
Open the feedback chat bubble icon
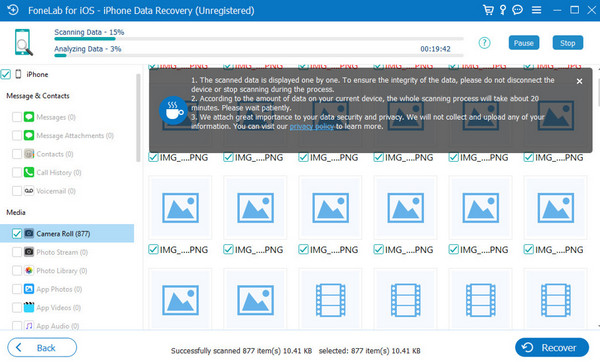(x=517, y=10)
